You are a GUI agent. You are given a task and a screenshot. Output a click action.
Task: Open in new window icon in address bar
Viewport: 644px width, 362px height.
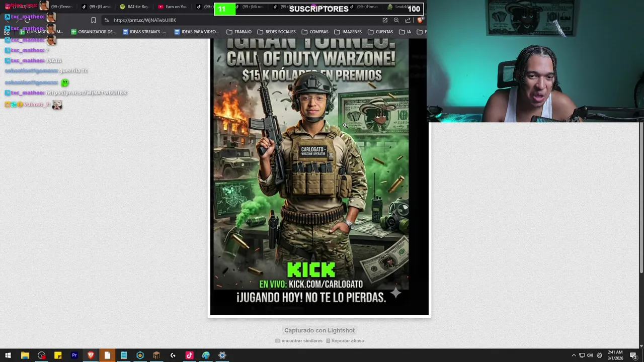pyautogui.click(x=385, y=20)
